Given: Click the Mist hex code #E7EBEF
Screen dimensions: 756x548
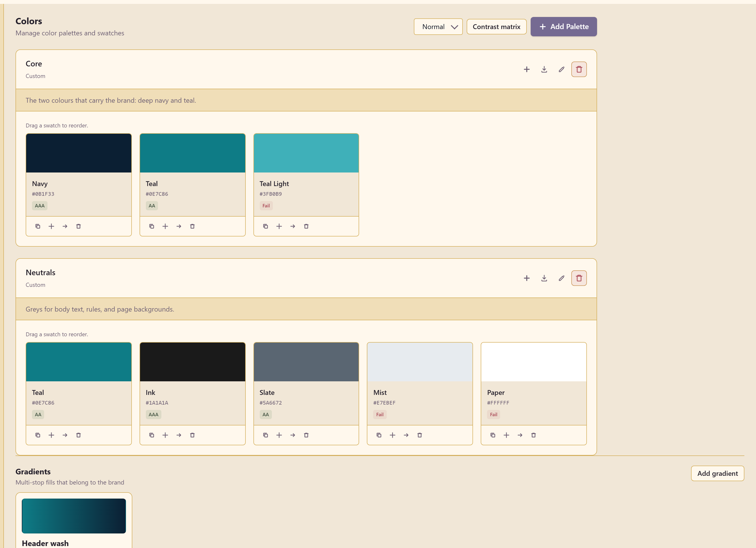Looking at the screenshot, I should (384, 403).
